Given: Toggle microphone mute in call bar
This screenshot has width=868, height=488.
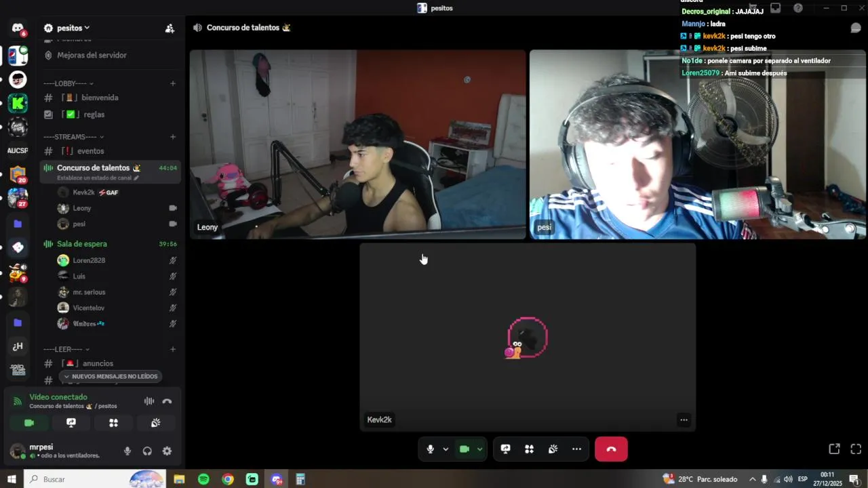Looking at the screenshot, I should pyautogui.click(x=430, y=449).
